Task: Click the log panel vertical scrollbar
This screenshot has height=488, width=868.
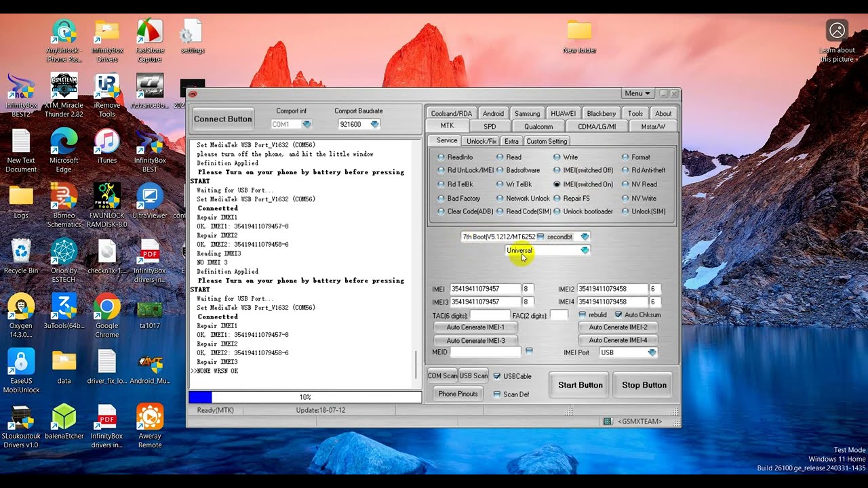Action: (x=416, y=366)
